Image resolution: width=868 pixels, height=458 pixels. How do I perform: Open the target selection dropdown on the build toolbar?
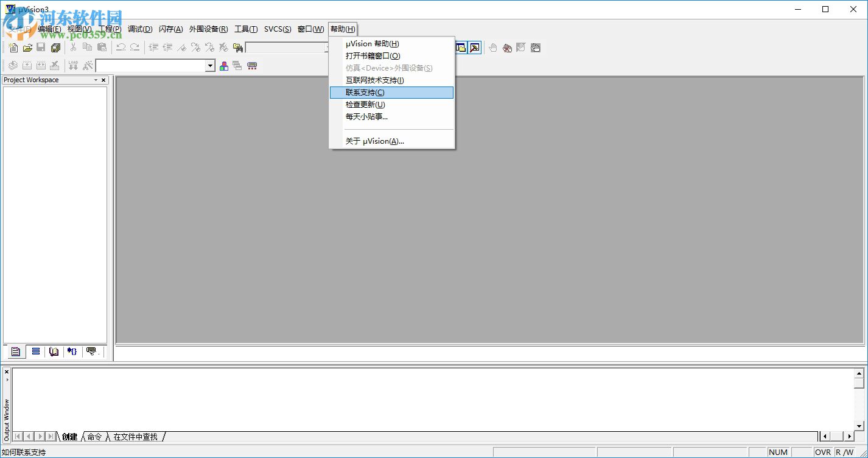(x=210, y=65)
